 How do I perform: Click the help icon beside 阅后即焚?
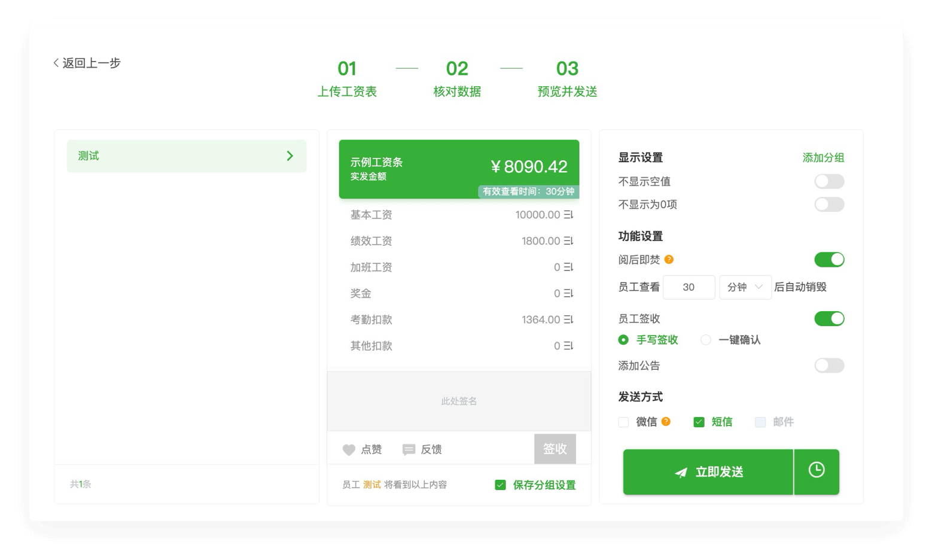669,260
